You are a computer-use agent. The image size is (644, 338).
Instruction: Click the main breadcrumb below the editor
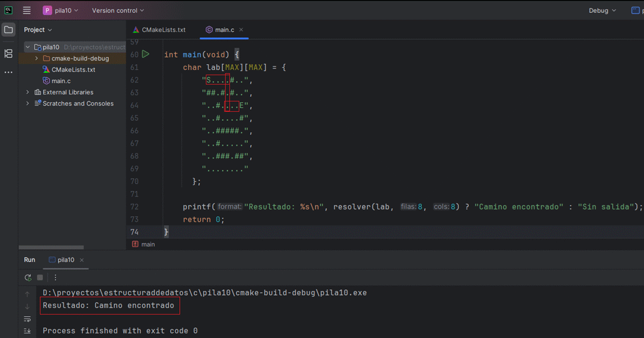[x=148, y=244]
